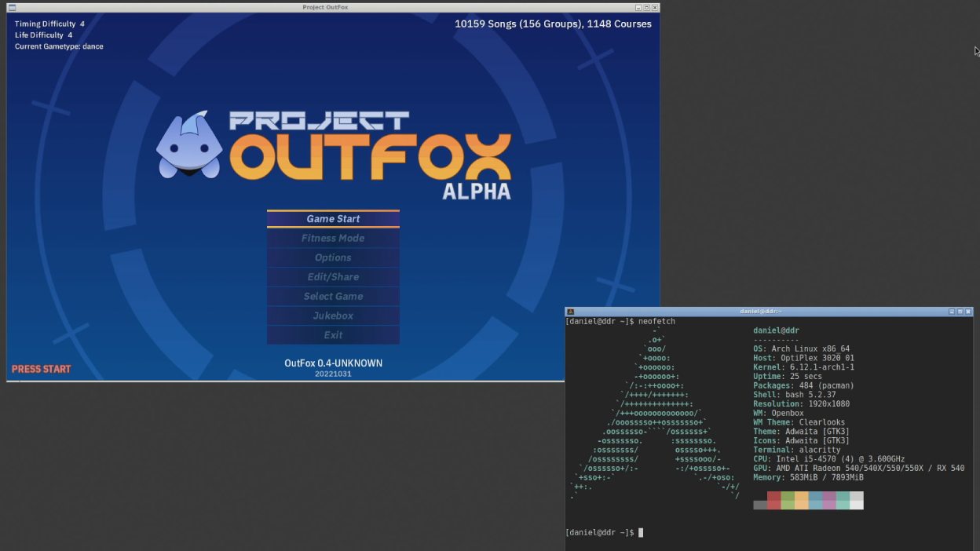Image resolution: width=980 pixels, height=551 pixels.
Task: Minimize the daniel@ddr terminal window
Action: (952, 312)
